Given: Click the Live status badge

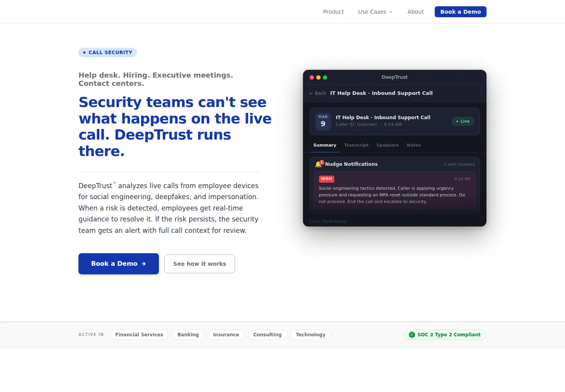Looking at the screenshot, I should pos(463,122).
